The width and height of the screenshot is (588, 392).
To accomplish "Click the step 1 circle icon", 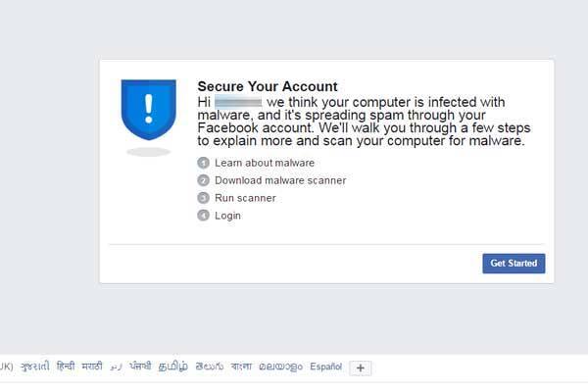I will tap(203, 163).
